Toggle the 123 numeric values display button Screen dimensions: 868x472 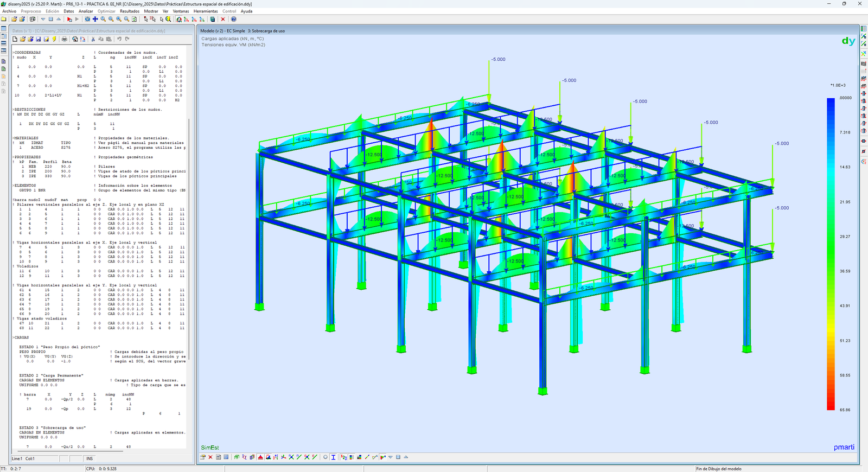[x=344, y=457]
